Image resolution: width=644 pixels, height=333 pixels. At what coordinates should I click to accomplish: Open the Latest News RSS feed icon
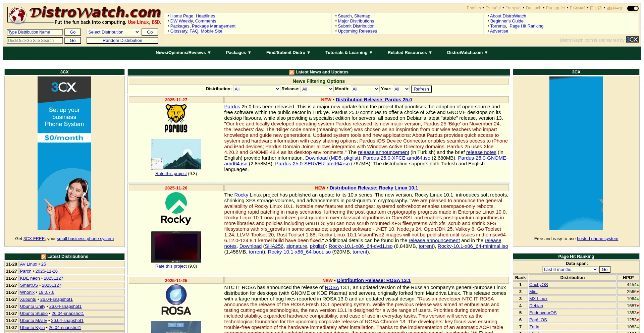(291, 72)
